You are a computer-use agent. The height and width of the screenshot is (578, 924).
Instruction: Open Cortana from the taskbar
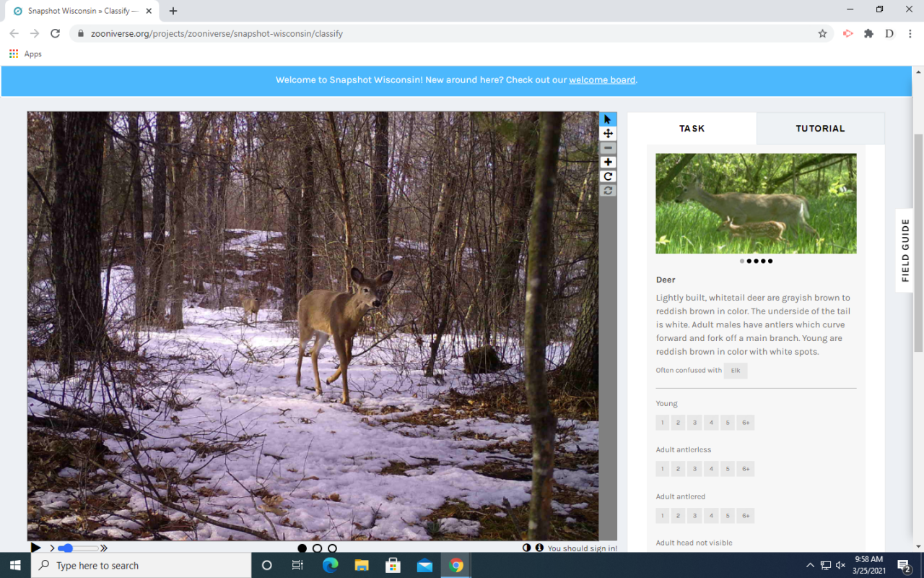point(266,565)
